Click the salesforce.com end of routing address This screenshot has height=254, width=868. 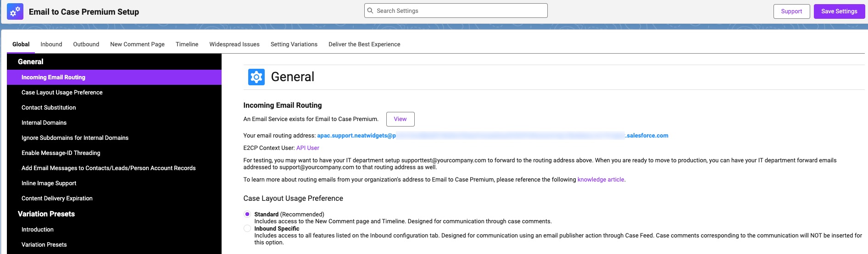click(x=647, y=136)
